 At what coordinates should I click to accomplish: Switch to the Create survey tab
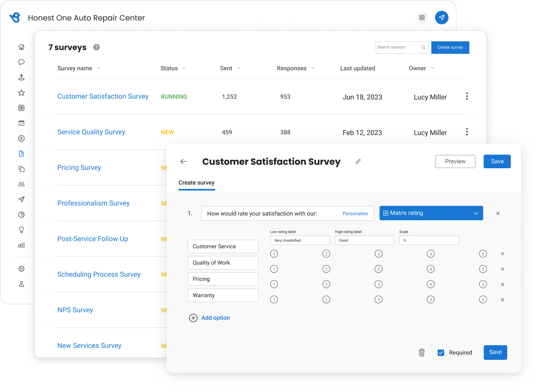point(196,182)
